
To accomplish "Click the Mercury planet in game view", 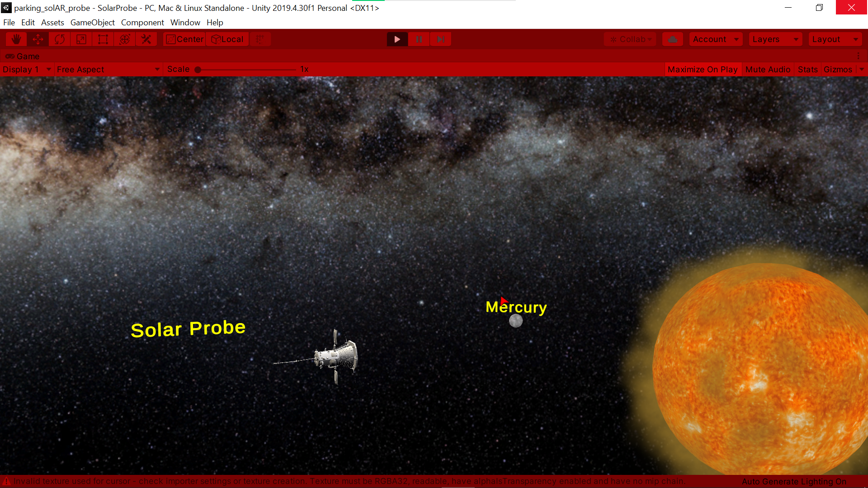I will (x=516, y=321).
